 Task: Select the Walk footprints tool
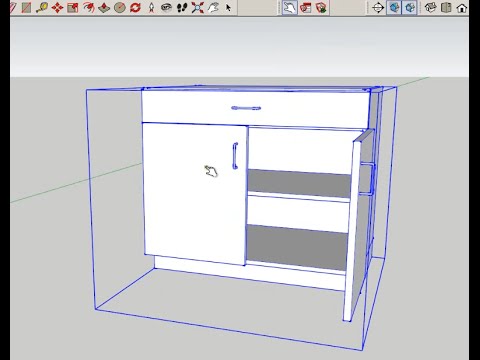coord(182,7)
